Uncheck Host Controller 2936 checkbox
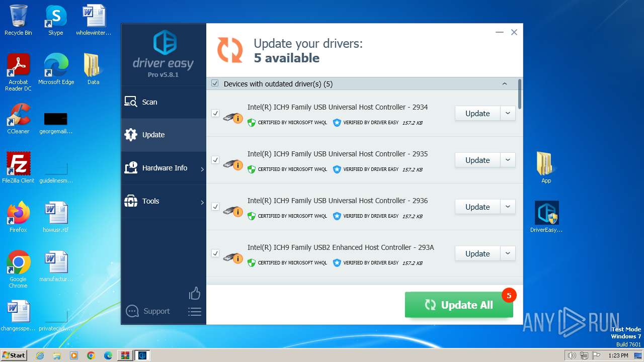Screen dimensions: 644x362 pyautogui.click(x=215, y=207)
